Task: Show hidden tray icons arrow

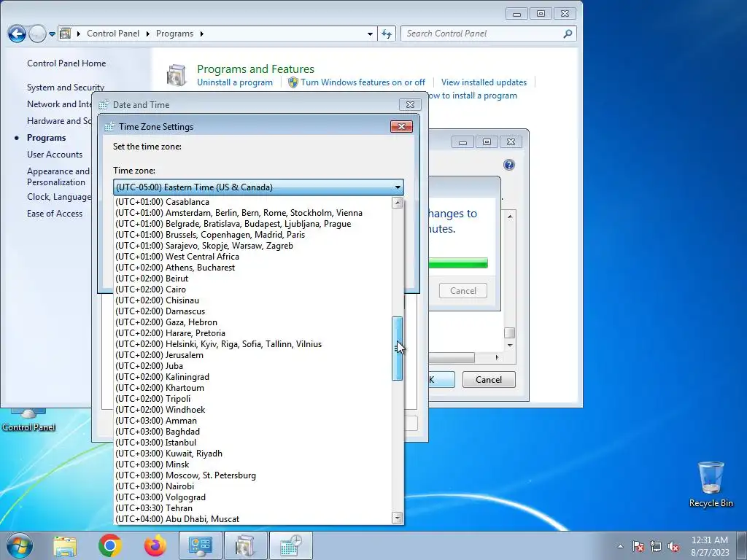Action: click(x=620, y=546)
